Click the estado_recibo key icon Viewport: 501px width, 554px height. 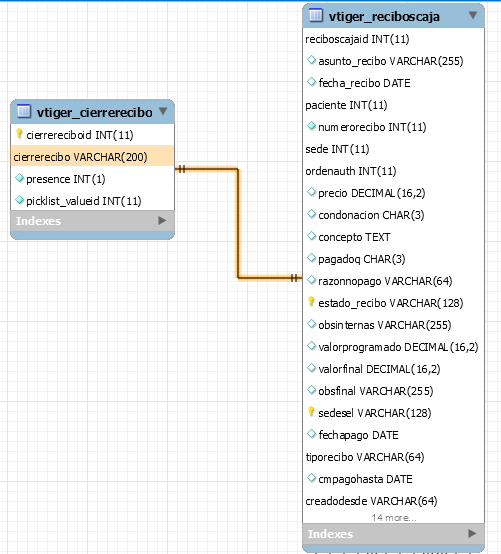click(x=311, y=302)
